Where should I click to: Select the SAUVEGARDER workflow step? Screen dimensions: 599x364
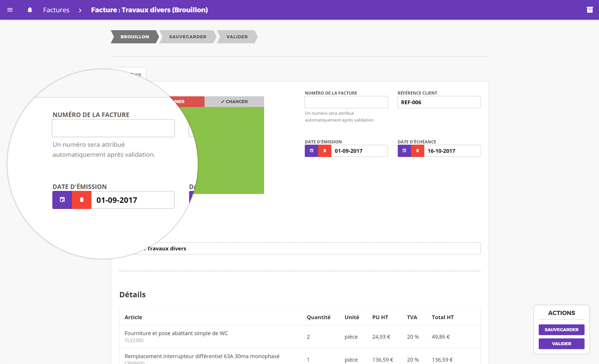187,37
